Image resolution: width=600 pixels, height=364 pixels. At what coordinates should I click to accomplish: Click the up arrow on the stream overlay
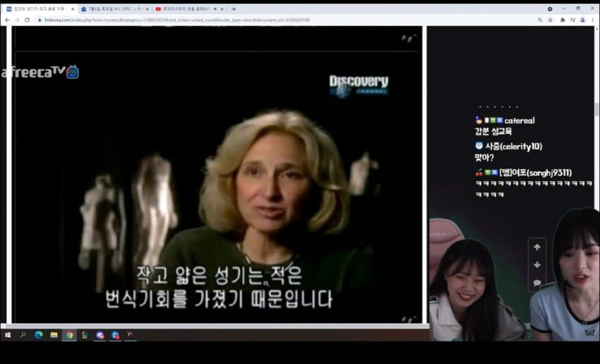click(537, 248)
